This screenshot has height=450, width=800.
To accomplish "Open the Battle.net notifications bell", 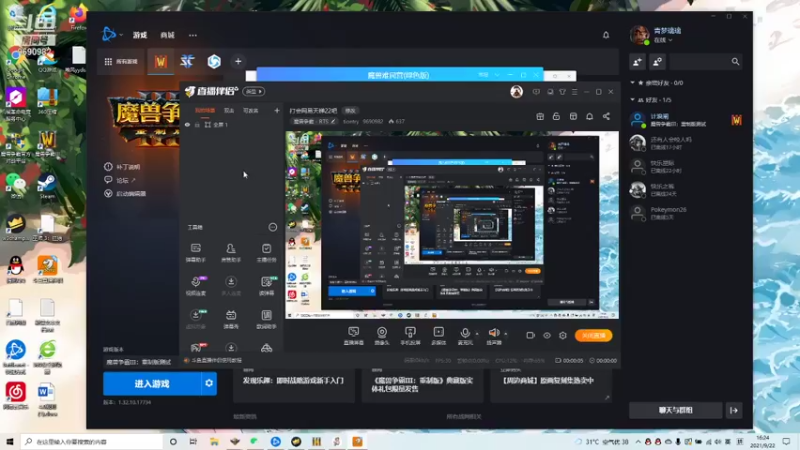I will tap(606, 35).
